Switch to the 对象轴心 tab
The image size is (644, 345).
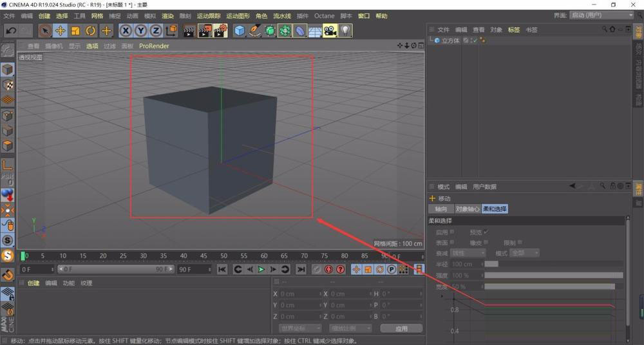click(x=468, y=209)
